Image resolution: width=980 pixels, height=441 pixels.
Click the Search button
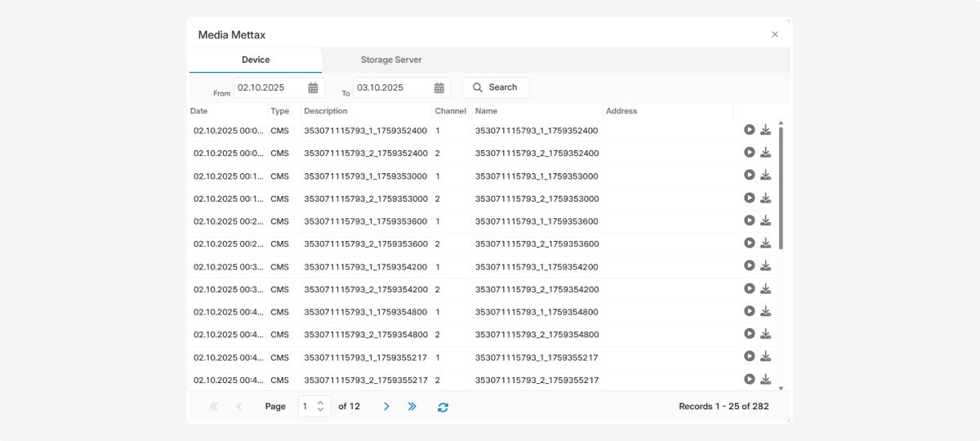tap(496, 88)
